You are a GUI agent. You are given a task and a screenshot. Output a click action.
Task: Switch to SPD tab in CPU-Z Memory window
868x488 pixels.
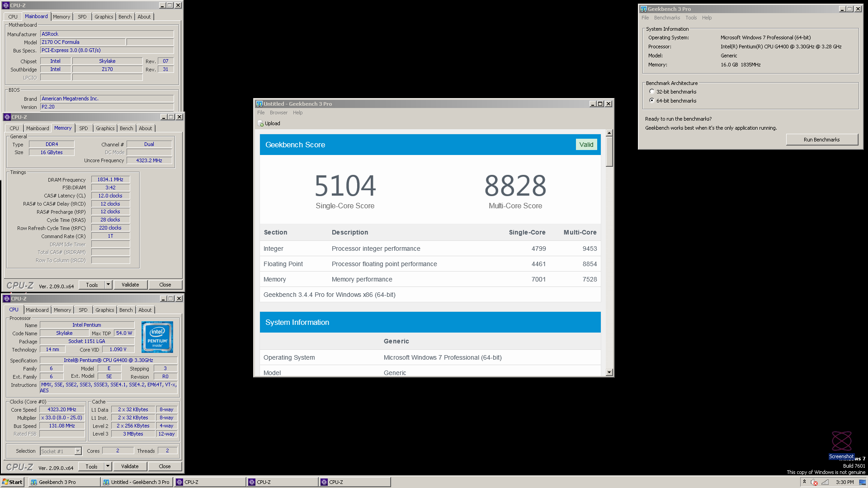click(x=84, y=128)
